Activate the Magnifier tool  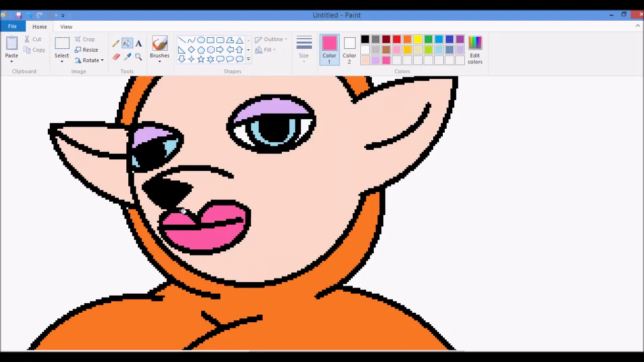(x=138, y=56)
